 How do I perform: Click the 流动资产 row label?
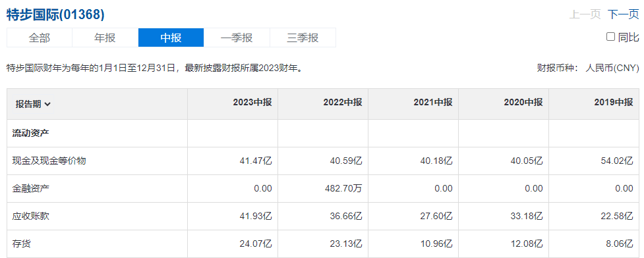tap(31, 134)
